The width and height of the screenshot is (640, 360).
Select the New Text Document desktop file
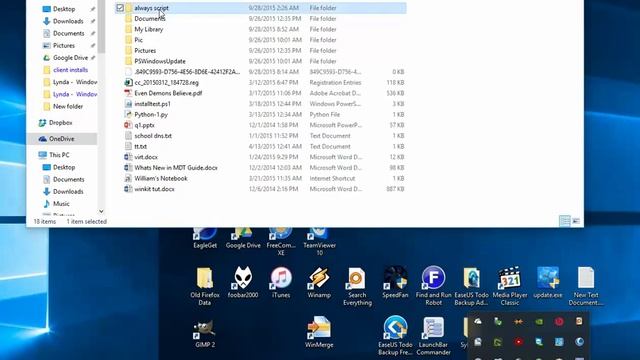(x=586, y=286)
